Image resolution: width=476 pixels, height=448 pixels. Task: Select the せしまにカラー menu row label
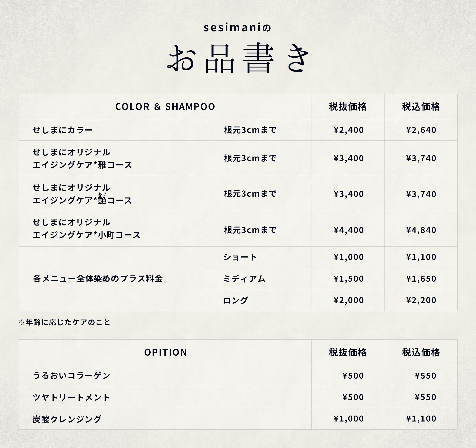pos(62,130)
